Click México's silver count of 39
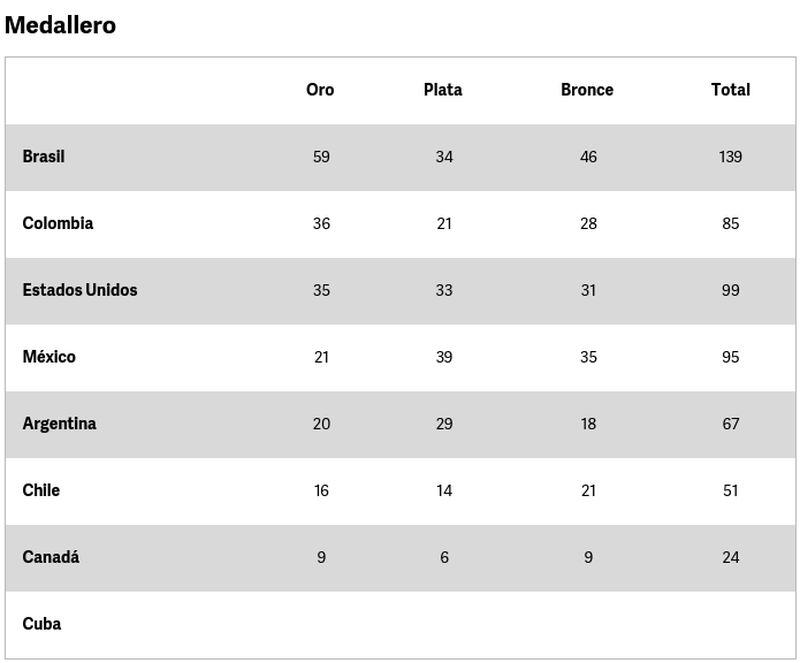The image size is (800, 663). [444, 357]
